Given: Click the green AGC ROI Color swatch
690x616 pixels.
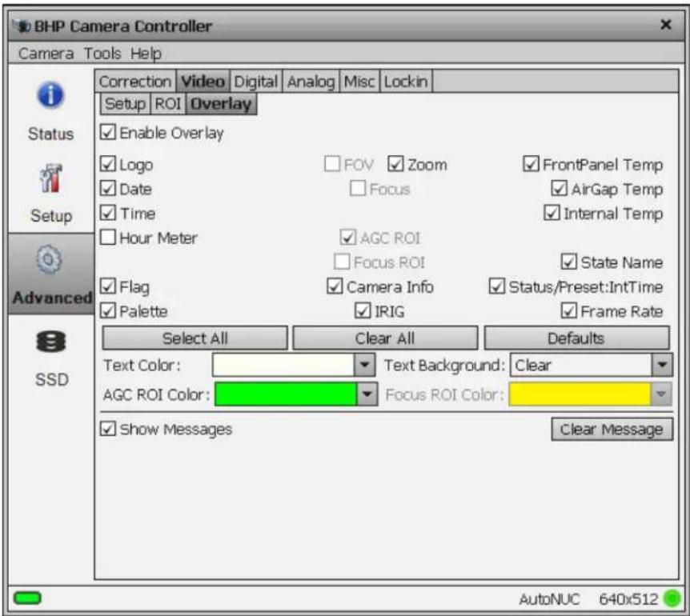Looking at the screenshot, I should pos(286,394).
